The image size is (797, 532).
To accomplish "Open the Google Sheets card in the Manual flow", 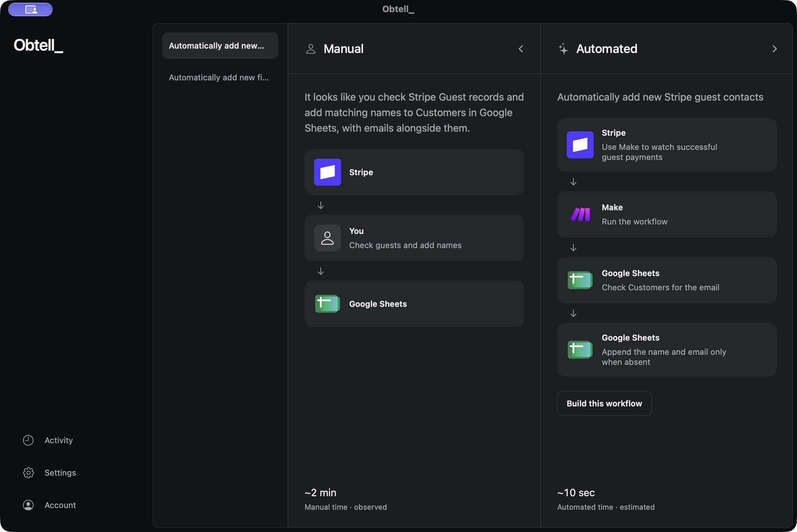I will tap(414, 304).
